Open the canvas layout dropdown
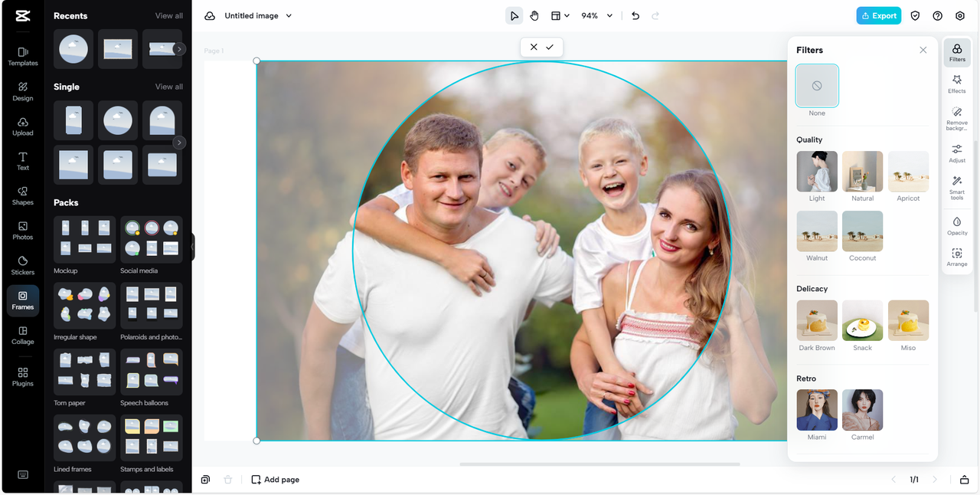Viewport: 980px width, 495px height. (x=560, y=15)
